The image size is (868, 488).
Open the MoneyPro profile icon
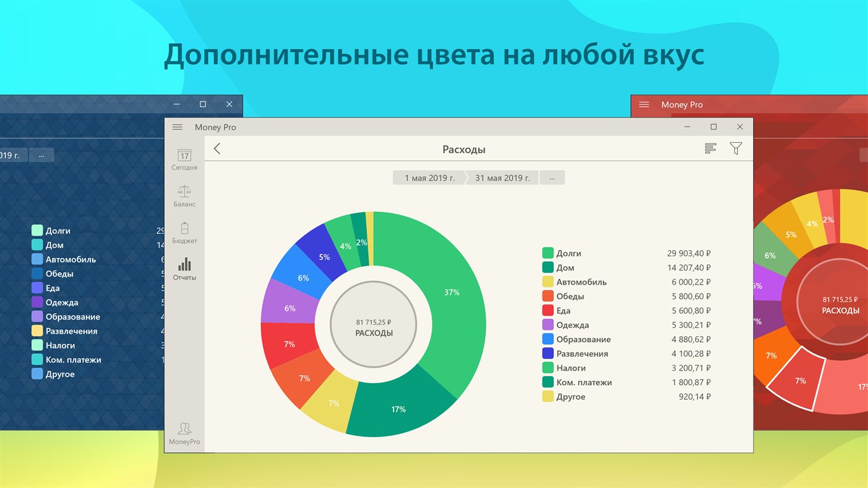pyautogui.click(x=184, y=433)
